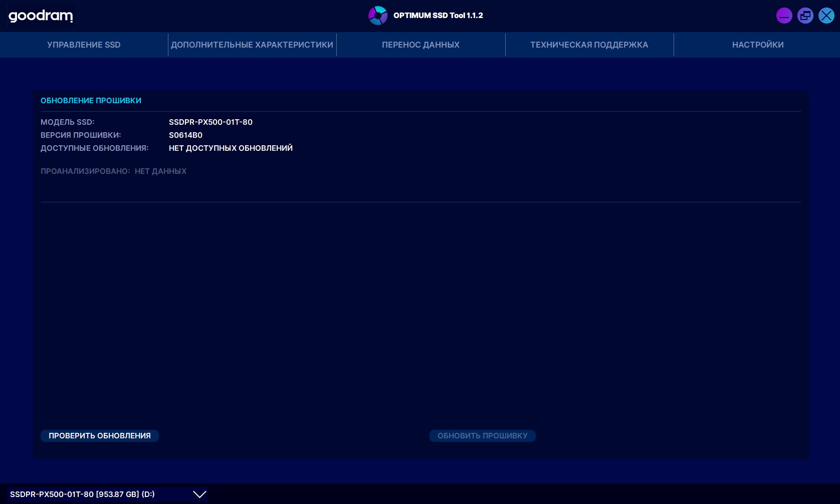This screenshot has height=504, width=840.
Task: Click the ПРОАНАЛИЗИРОВАНО label
Action: (x=85, y=171)
